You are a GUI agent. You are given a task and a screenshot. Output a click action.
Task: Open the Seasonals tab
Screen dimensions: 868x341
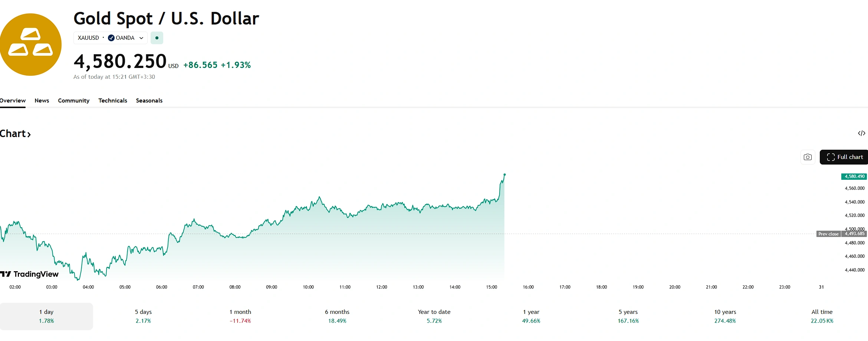(149, 101)
